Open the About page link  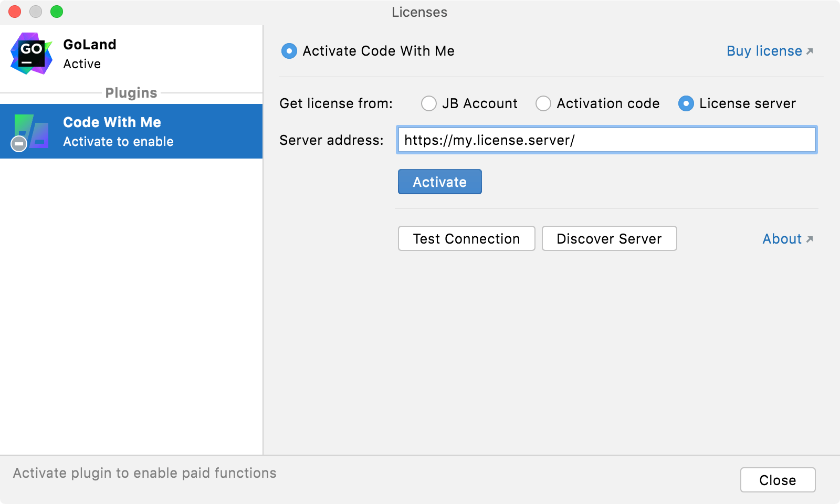[782, 239]
